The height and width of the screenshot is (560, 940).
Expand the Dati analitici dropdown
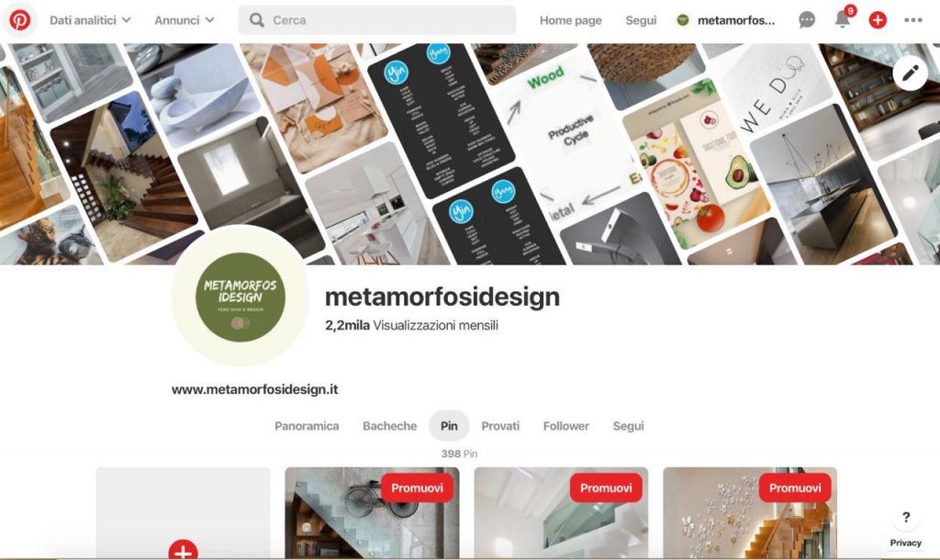point(90,20)
